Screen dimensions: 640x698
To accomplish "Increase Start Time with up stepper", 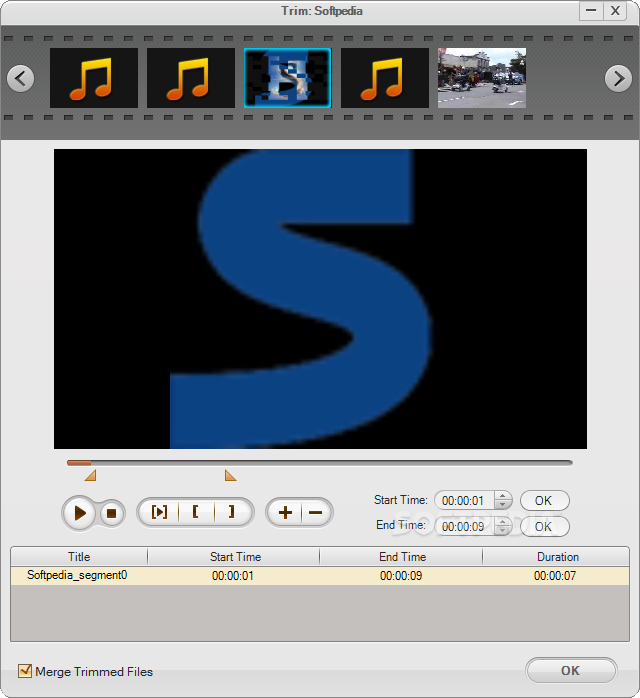I will click(502, 496).
